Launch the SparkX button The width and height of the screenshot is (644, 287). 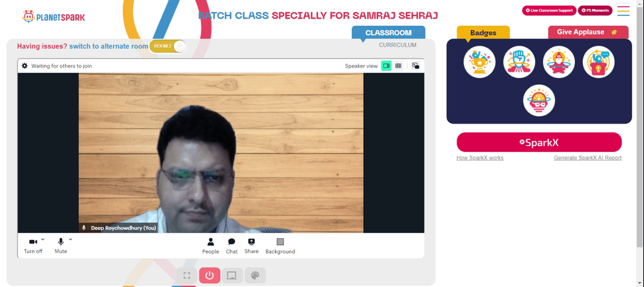(x=539, y=142)
